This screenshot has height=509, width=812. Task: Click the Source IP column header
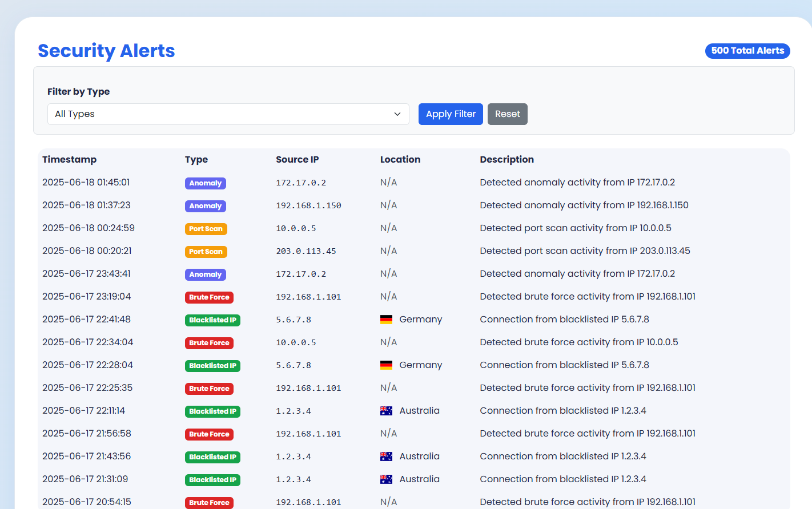point(298,160)
